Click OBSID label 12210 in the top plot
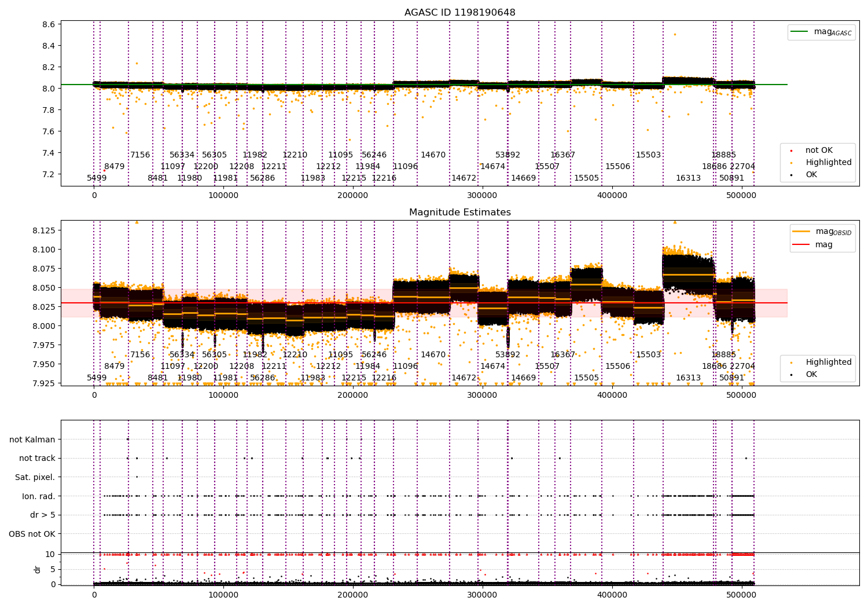The width and height of the screenshot is (868, 608). [295, 155]
